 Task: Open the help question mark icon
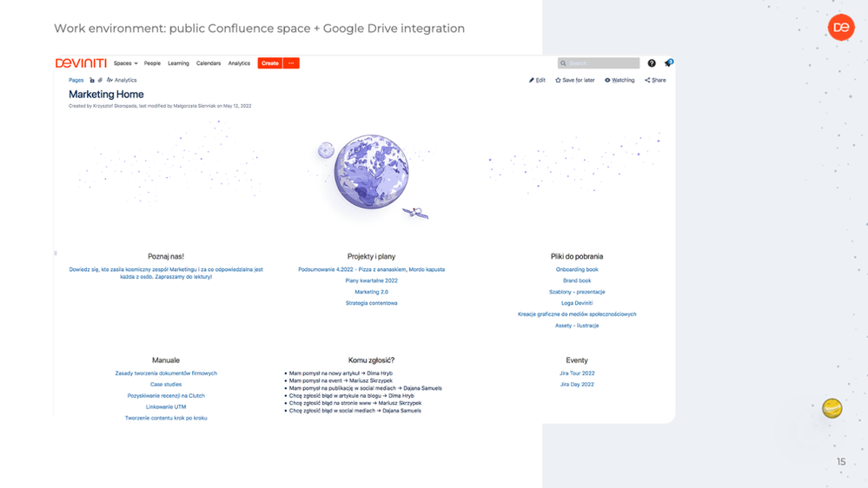tap(652, 63)
